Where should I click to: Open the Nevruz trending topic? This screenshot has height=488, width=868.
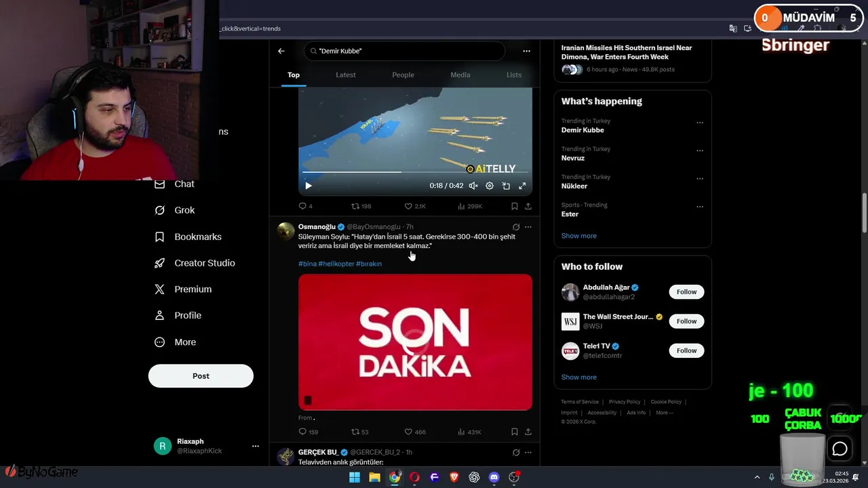573,158
